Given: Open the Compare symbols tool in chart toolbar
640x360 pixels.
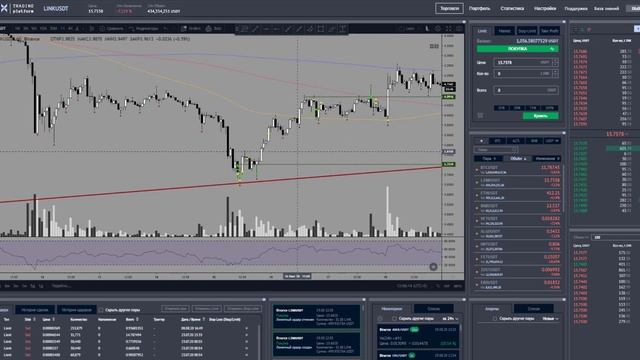Looking at the screenshot, I should click(111, 29).
